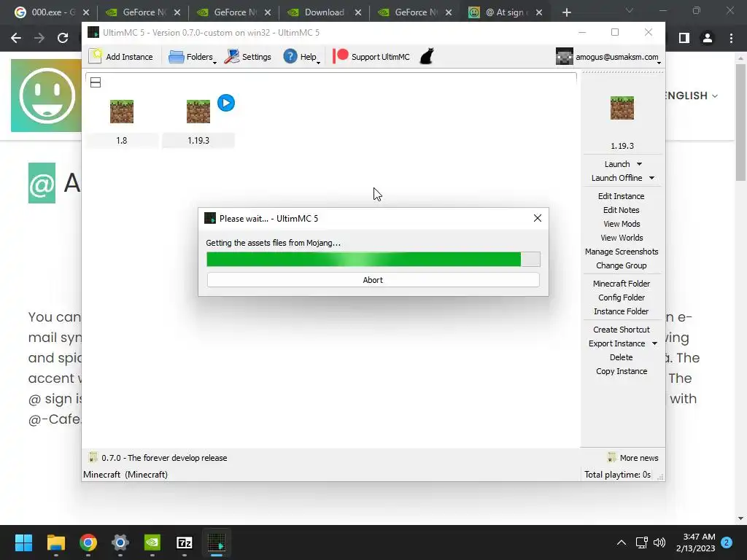
Task: Reload the Chrome page
Action: tap(63, 38)
